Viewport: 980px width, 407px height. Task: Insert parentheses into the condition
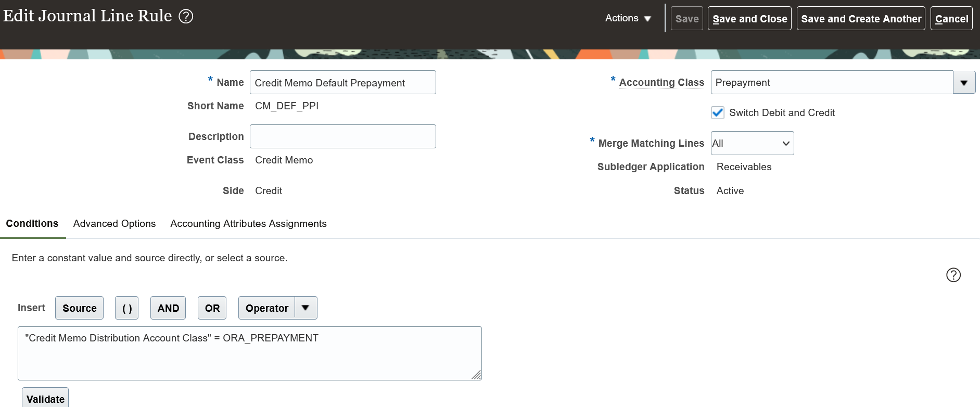click(127, 308)
